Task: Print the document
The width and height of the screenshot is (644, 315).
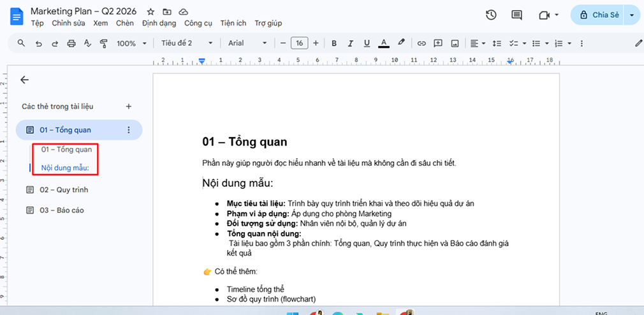Action: [x=71, y=43]
